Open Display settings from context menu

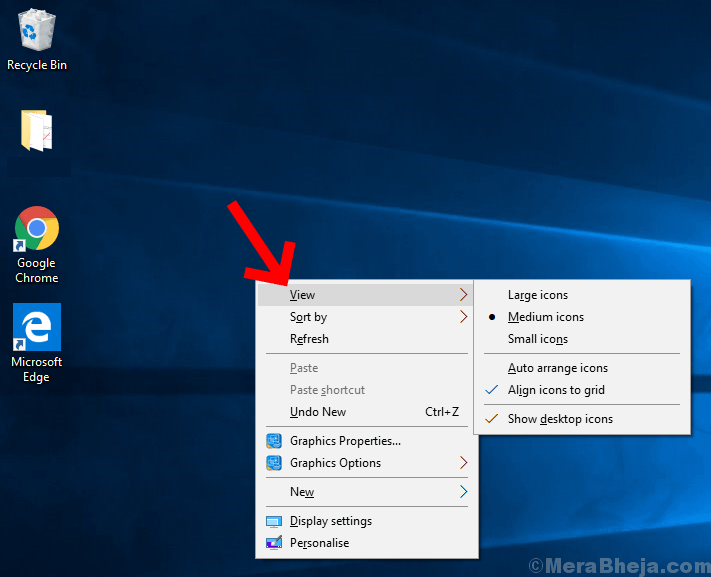click(x=365, y=521)
